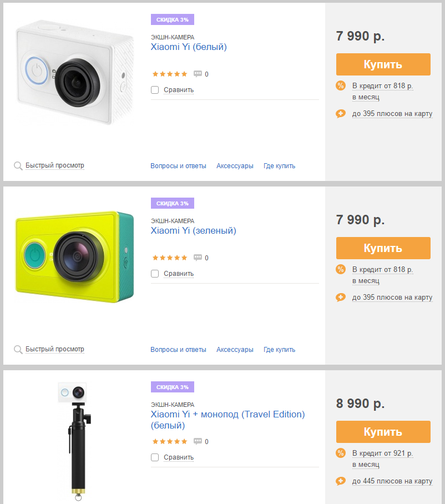Viewport: 445px width, 504px height.
Task: Open the Xiaomi Yi (зеленый) product link
Action: (x=194, y=230)
